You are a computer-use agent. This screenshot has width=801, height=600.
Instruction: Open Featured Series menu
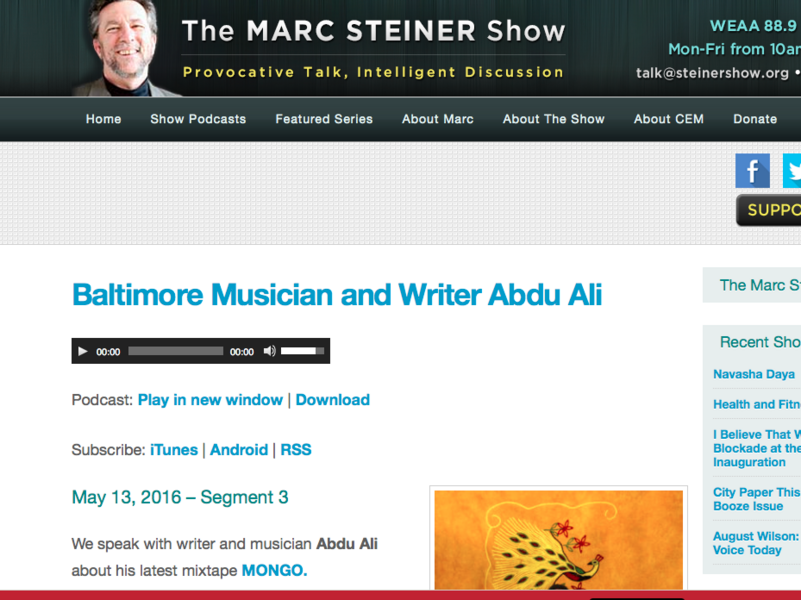[x=324, y=119]
